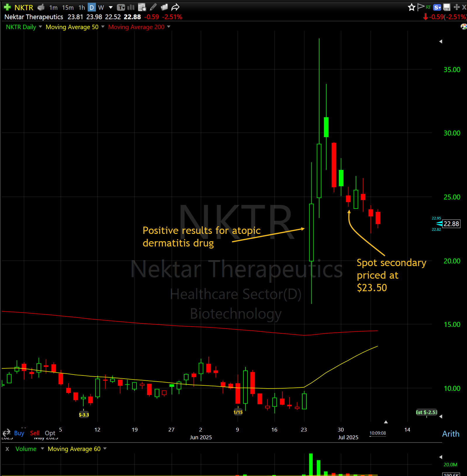Switch to the 15m timeframe

click(68, 7)
